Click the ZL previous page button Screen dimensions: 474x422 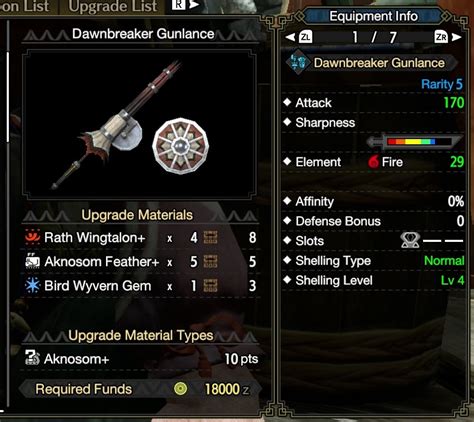point(306,37)
